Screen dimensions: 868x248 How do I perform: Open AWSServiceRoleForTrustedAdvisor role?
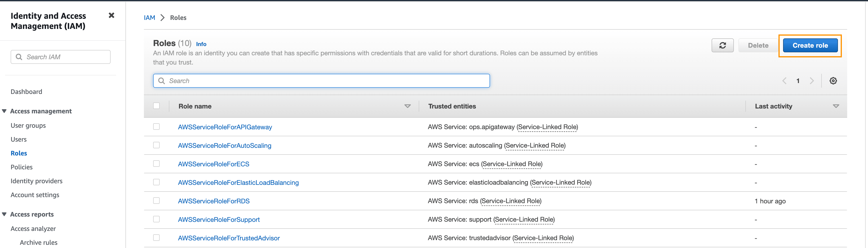(229, 238)
